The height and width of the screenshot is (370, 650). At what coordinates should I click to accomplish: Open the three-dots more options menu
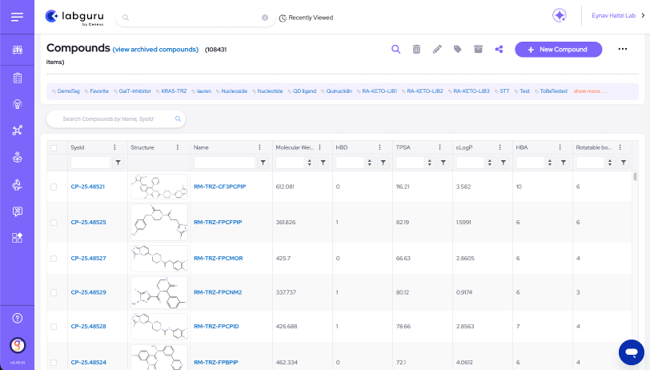pos(623,49)
